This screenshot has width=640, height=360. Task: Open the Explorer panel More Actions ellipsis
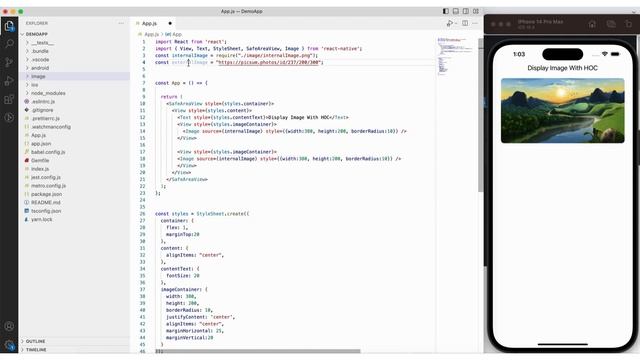121,23
